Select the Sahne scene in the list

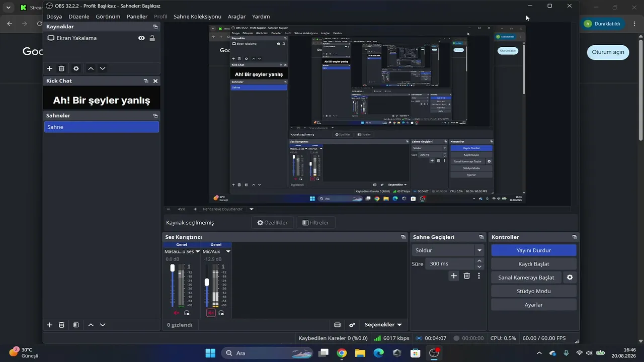point(102,127)
